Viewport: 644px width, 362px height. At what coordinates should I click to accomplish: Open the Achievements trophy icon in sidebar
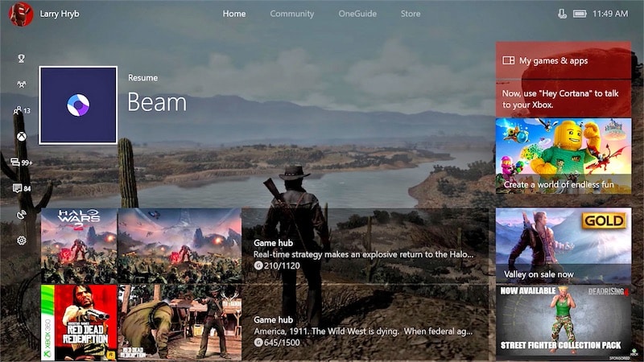(x=22, y=58)
